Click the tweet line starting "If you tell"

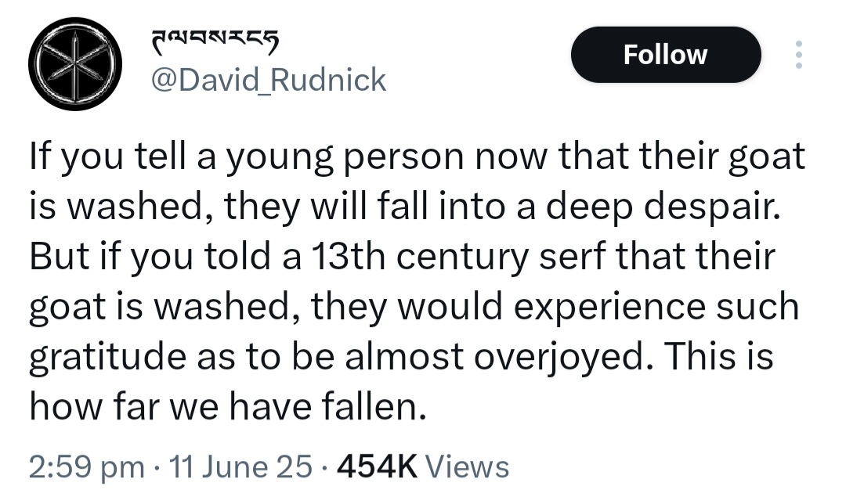point(417,157)
